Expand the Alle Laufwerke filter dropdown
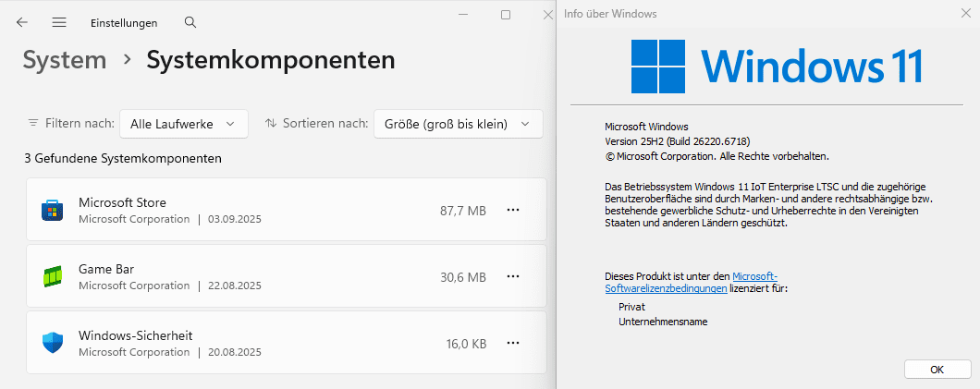Viewport: 980px width, 389px height. point(183,123)
